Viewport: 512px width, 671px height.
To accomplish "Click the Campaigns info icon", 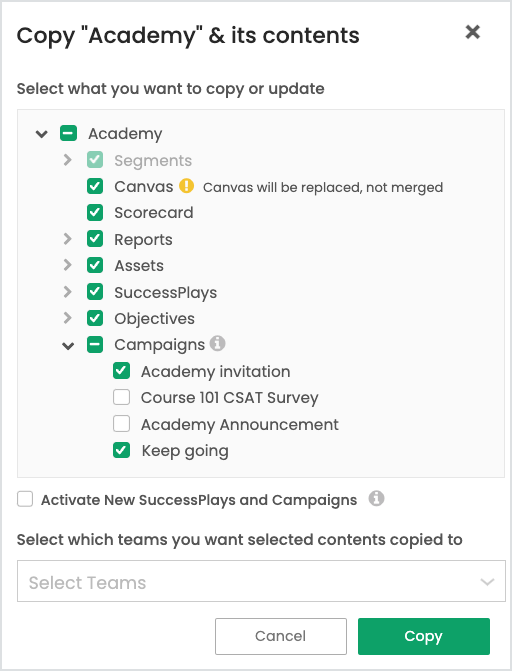I will [x=217, y=343].
